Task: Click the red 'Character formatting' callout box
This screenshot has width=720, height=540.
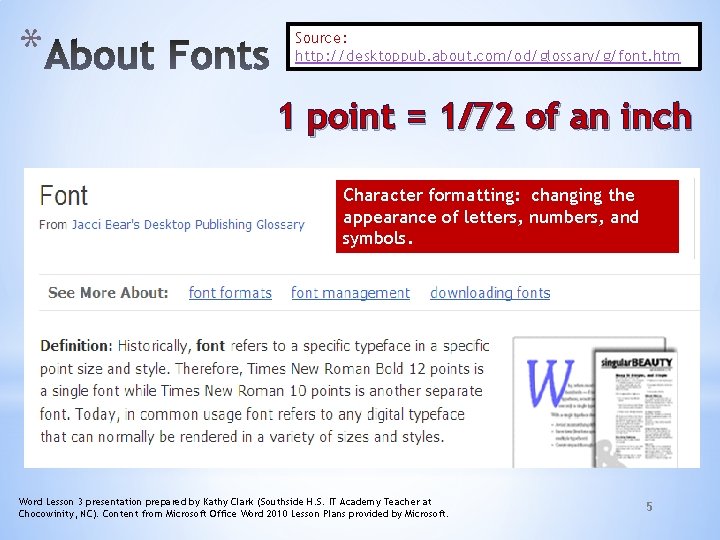Action: coord(507,216)
